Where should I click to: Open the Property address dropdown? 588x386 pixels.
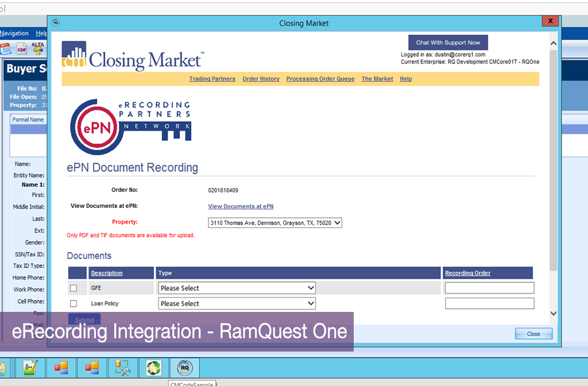pyautogui.click(x=275, y=223)
